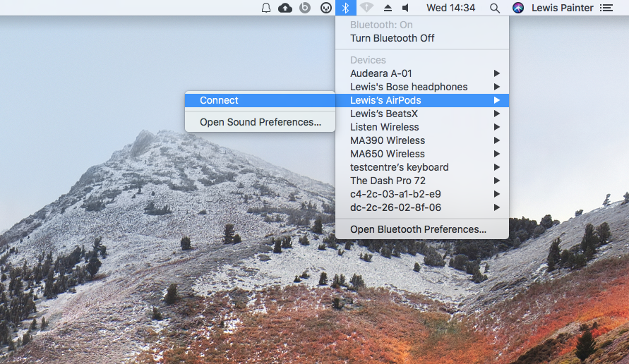This screenshot has width=629, height=364.
Task: Expand the Audeara A-01 submenu arrow
Action: pyautogui.click(x=497, y=73)
